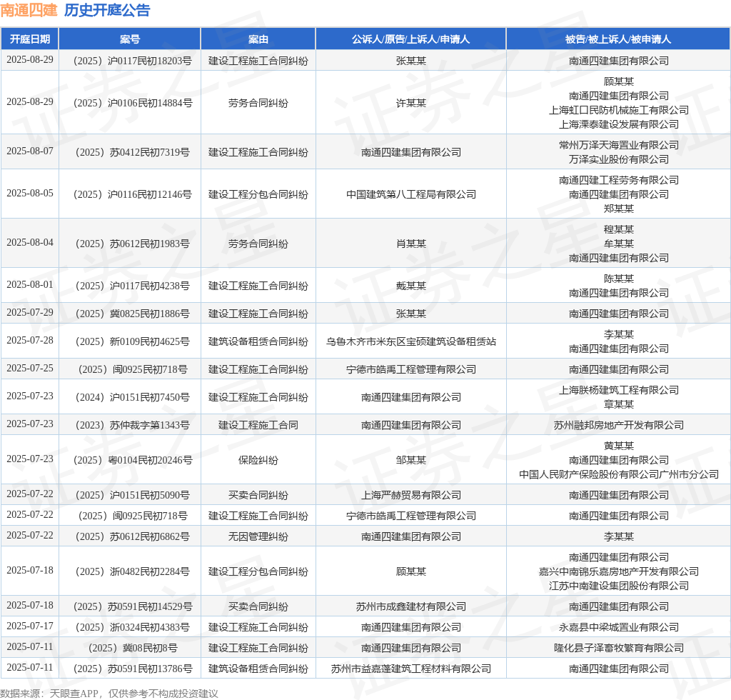
Task: Click the 数据来源 footer note
Action: pos(109,694)
